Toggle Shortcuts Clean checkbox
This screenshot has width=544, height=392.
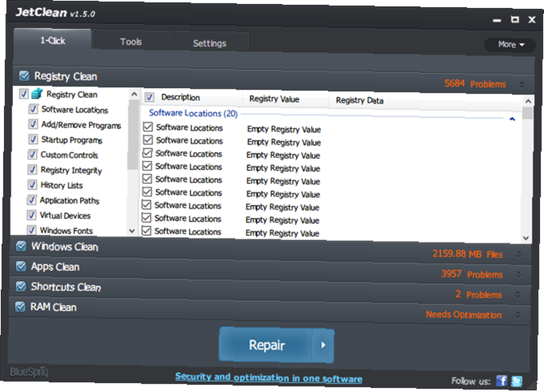coord(21,287)
